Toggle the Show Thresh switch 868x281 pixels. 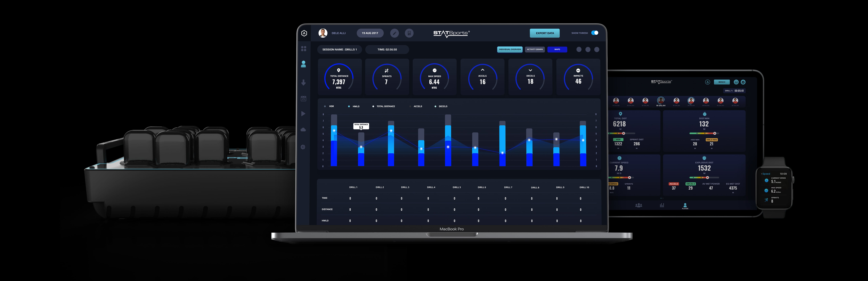[595, 33]
